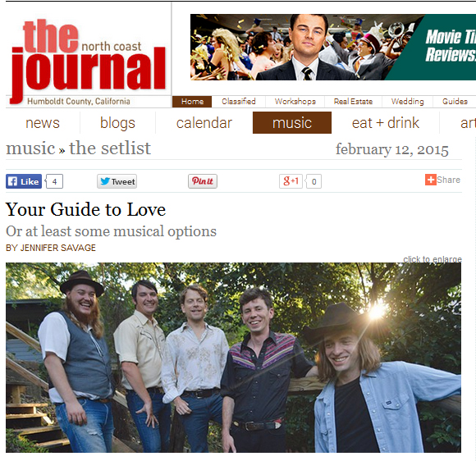Click the Twitter Tweet button
This screenshot has width=476, height=461.
[x=117, y=181]
